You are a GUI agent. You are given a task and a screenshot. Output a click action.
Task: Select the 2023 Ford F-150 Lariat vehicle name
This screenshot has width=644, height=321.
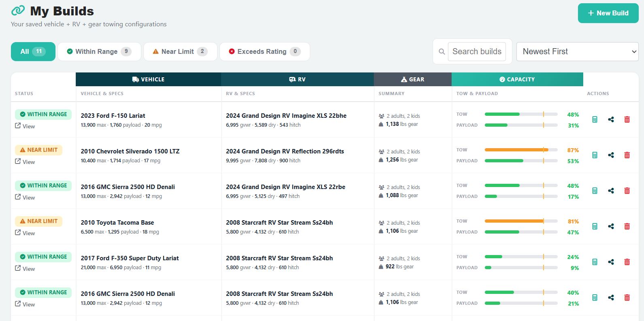pos(113,116)
